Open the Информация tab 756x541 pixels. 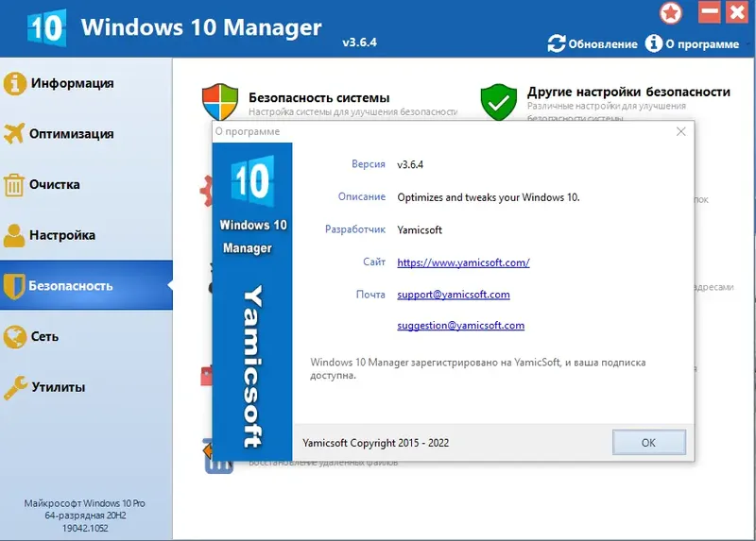point(86,83)
